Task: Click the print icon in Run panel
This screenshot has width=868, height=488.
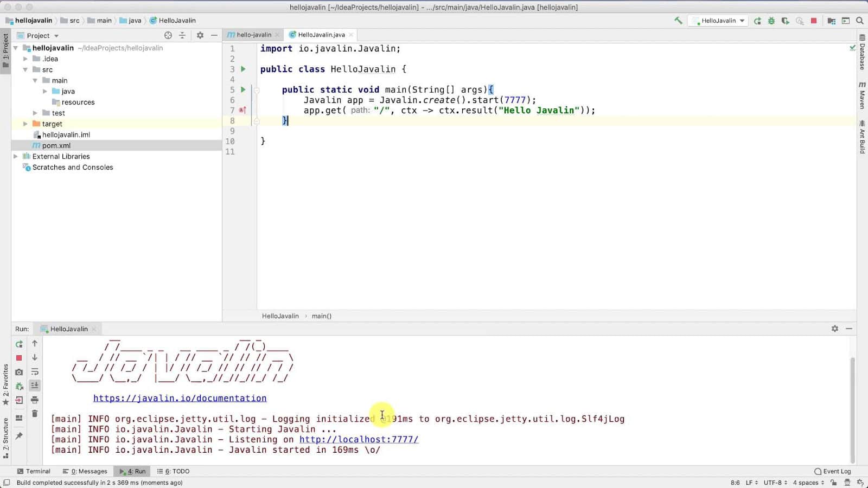Action: click(x=35, y=400)
